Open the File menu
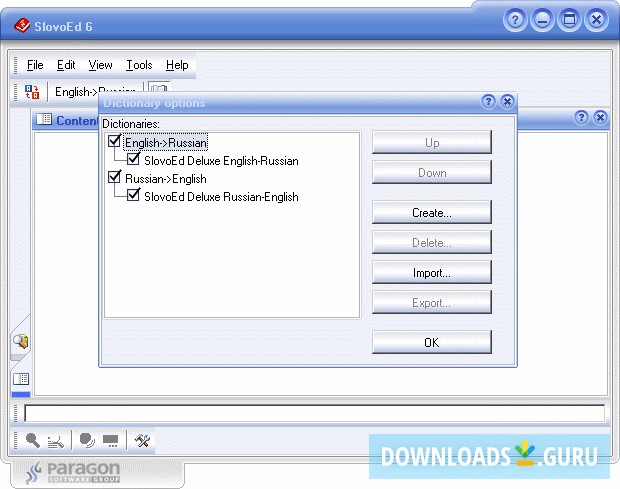The width and height of the screenshot is (620, 489). pyautogui.click(x=35, y=65)
